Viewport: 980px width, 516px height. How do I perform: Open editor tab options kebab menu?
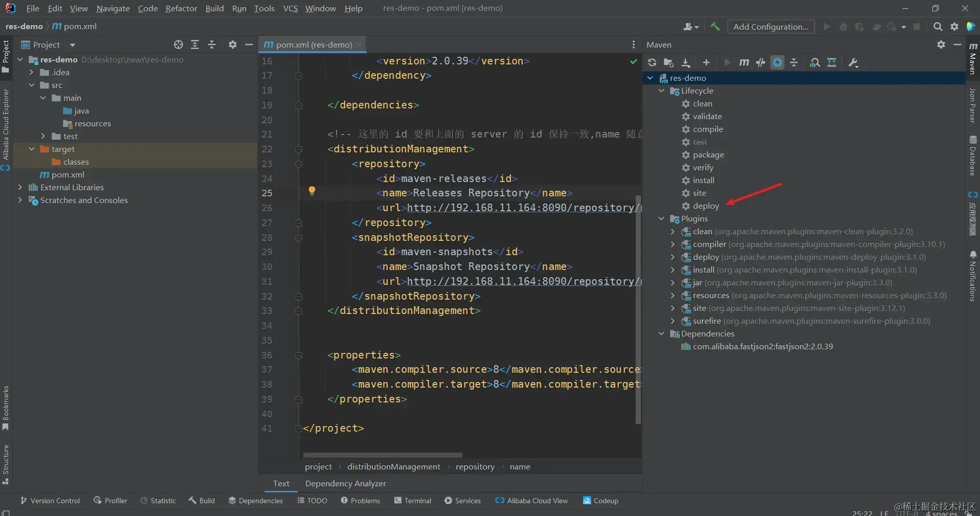633,44
